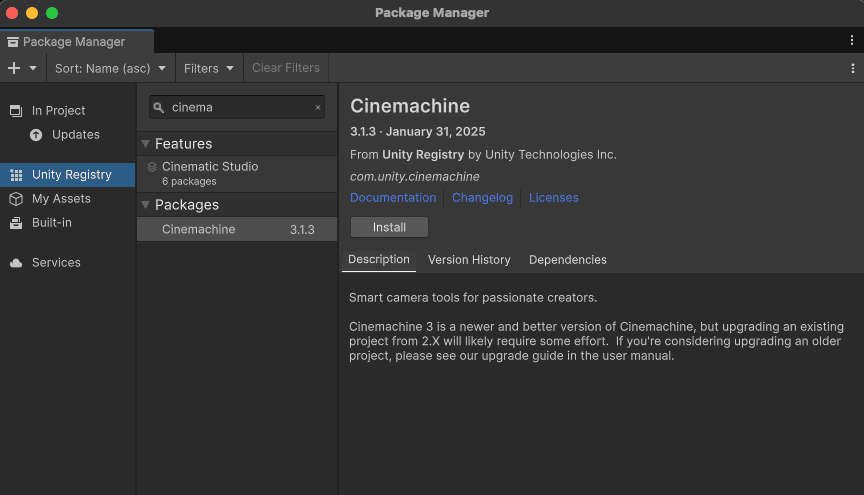Open the Filters dropdown

(209, 68)
